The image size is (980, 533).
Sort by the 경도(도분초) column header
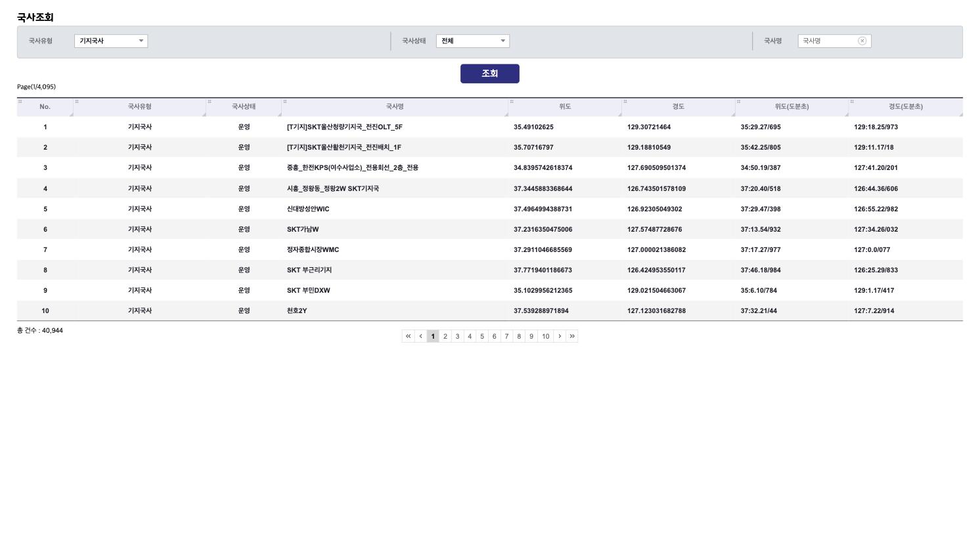point(906,107)
